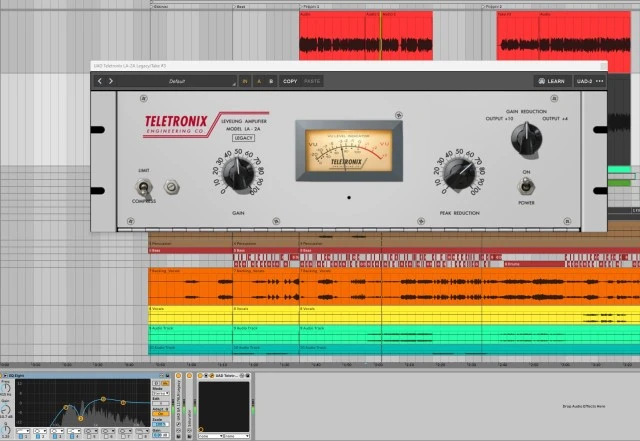Screen dimensions: 640x441
Task: Collapse UAD Teletronix device parameters triangle
Action: [x=206, y=376]
